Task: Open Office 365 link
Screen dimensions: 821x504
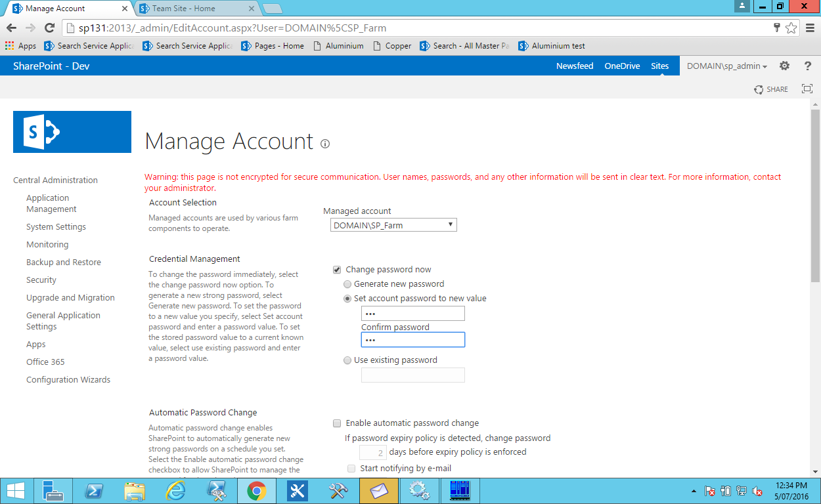Action: (x=45, y=362)
